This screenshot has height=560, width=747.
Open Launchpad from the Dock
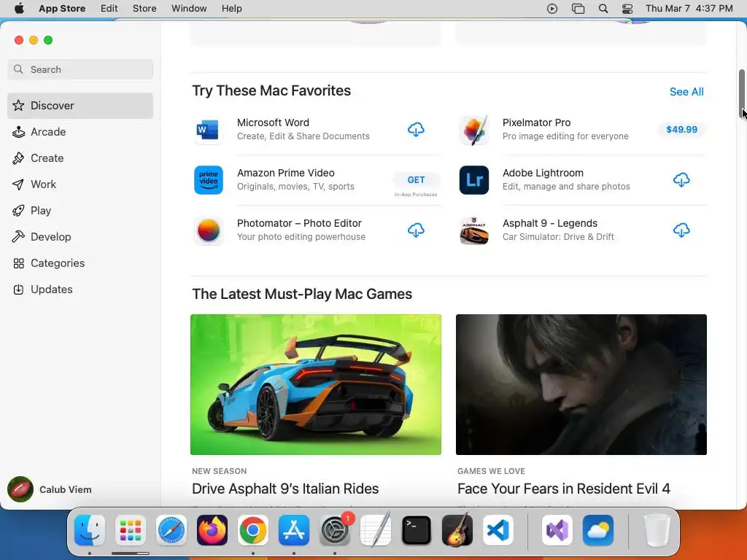(131, 530)
